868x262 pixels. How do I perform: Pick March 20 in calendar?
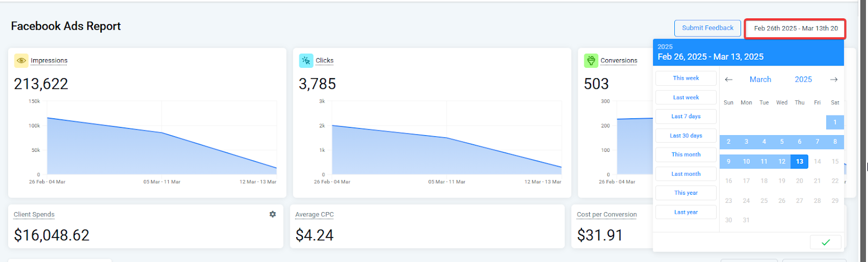[x=800, y=181]
